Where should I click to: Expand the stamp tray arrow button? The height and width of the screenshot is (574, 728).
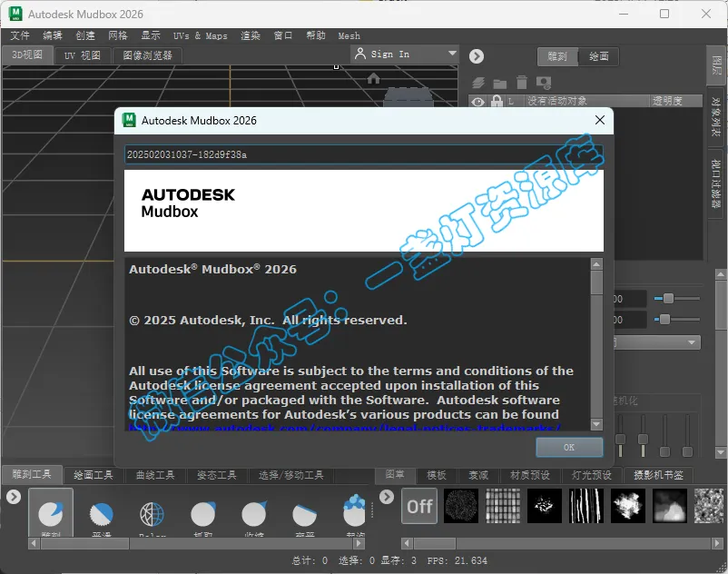point(387,497)
